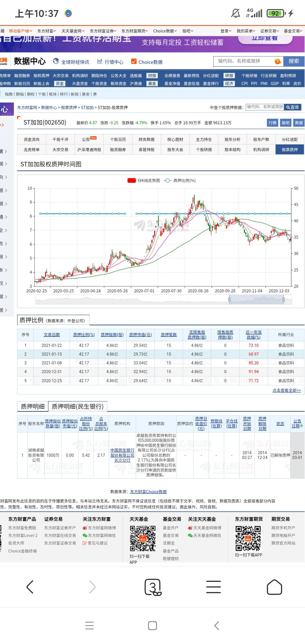Image resolution: width=305 pixels, height=644 pixels.
Task: Select the 股东户数 tab
Action: click(261, 139)
